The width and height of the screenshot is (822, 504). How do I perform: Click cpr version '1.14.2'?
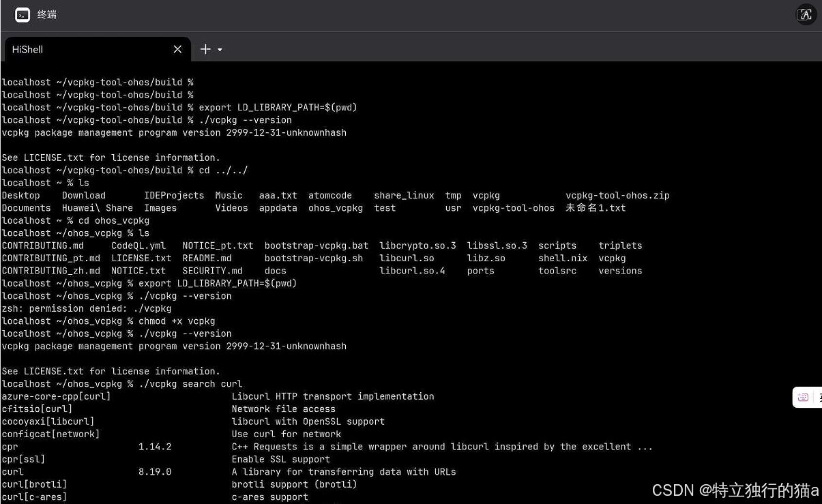click(155, 447)
